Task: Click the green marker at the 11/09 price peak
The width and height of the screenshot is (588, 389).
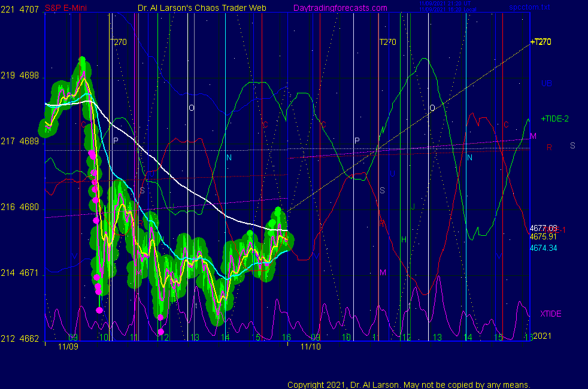Action: pos(82,60)
